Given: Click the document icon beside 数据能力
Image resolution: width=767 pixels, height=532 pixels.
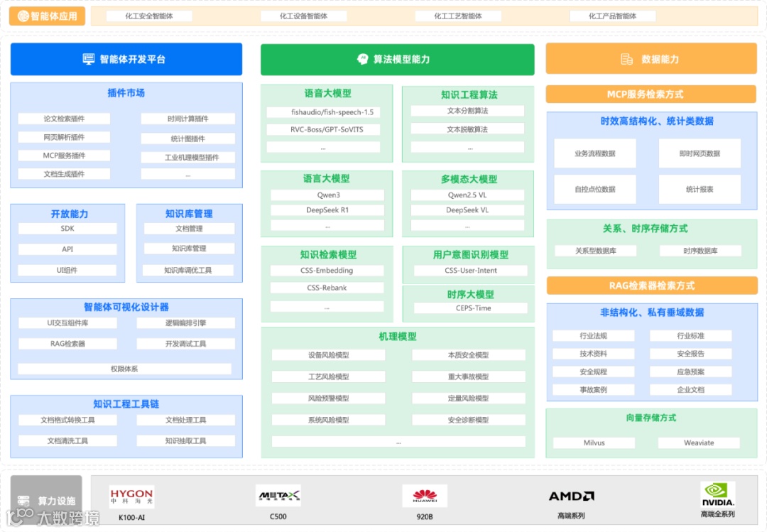Looking at the screenshot, I should pyautogui.click(x=626, y=59).
